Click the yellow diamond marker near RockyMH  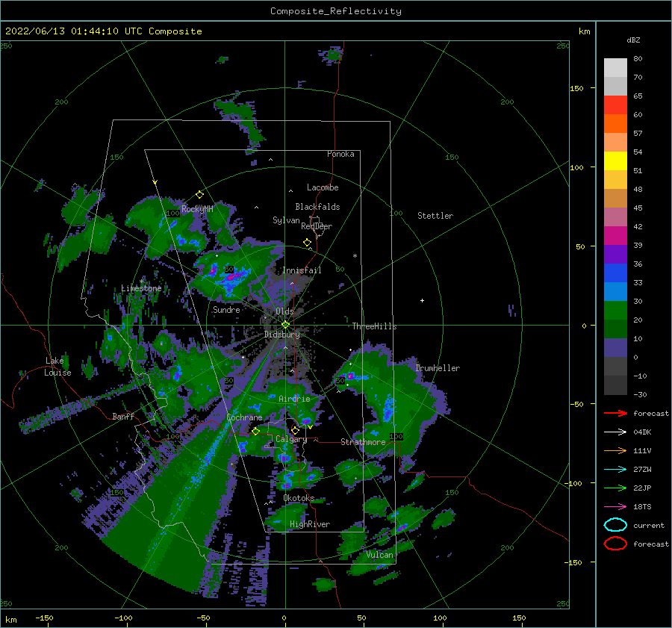(x=199, y=195)
